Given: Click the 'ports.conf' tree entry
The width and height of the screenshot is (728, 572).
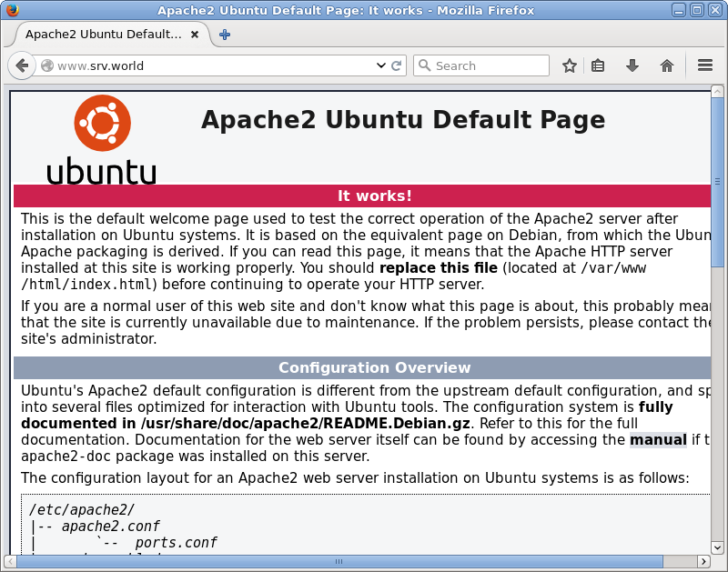Looking at the screenshot, I should coord(176,543).
